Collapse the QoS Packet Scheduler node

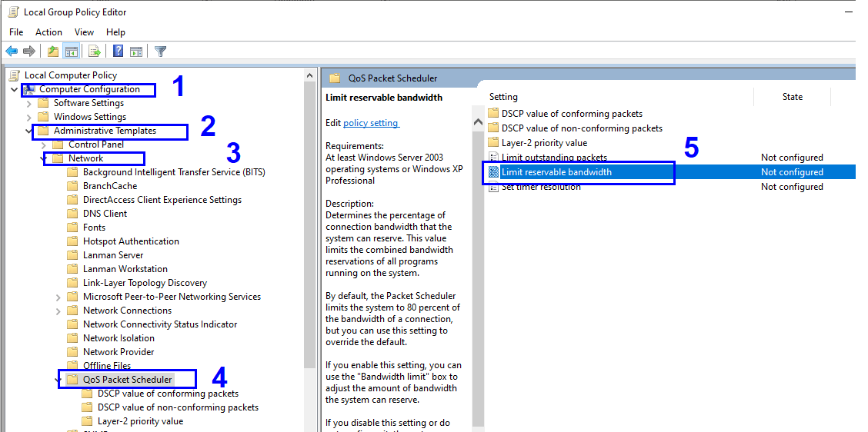click(x=58, y=380)
